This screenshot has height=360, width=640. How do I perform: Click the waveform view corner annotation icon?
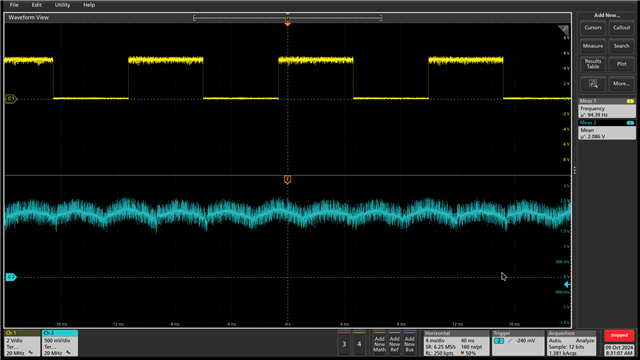pyautogui.click(x=563, y=29)
